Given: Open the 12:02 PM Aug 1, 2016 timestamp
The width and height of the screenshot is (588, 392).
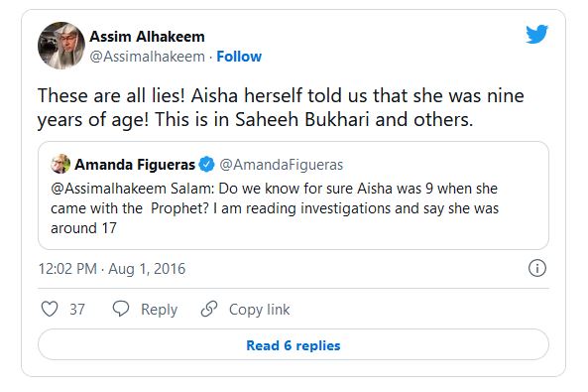Looking at the screenshot, I should 112,269.
